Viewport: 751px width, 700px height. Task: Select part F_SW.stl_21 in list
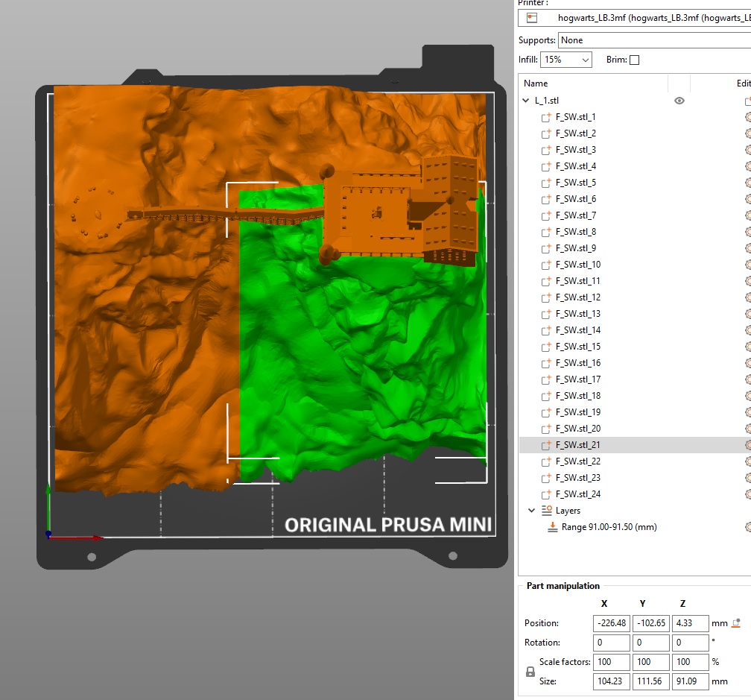(635, 445)
